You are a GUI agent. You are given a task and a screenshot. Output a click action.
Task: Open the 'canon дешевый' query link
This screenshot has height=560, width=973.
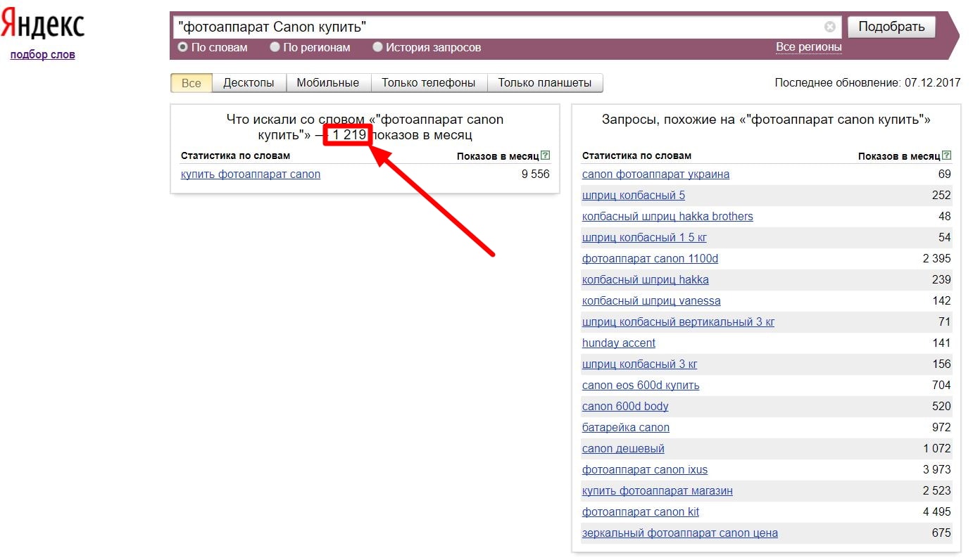tap(623, 448)
